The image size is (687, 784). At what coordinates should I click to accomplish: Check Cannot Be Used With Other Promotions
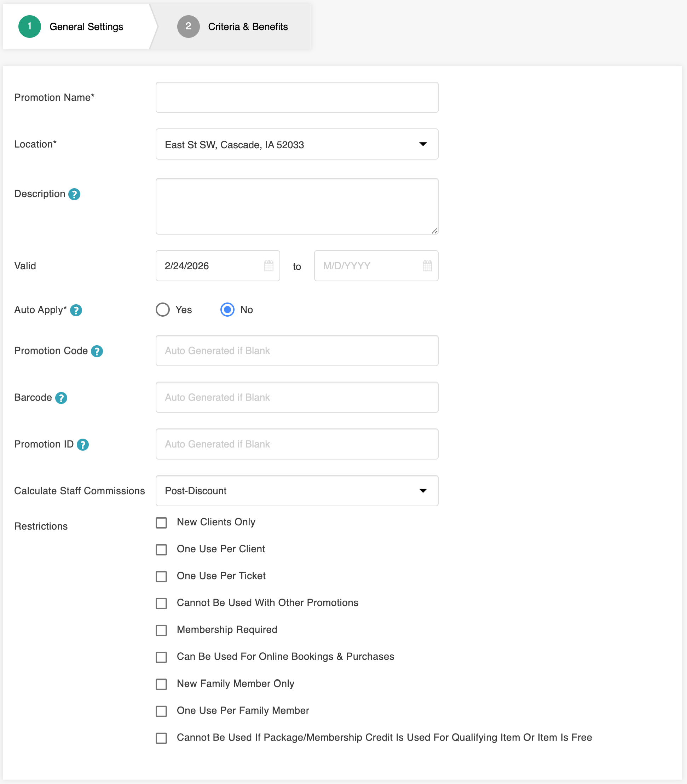(x=161, y=604)
